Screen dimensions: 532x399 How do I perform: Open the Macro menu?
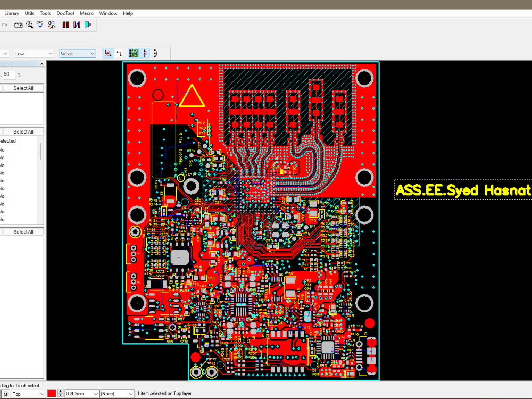(86, 13)
